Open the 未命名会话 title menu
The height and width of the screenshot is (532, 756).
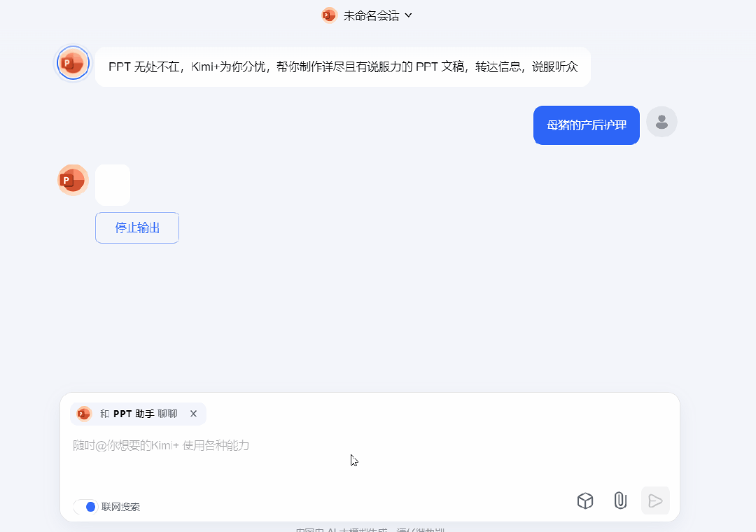[x=371, y=16]
